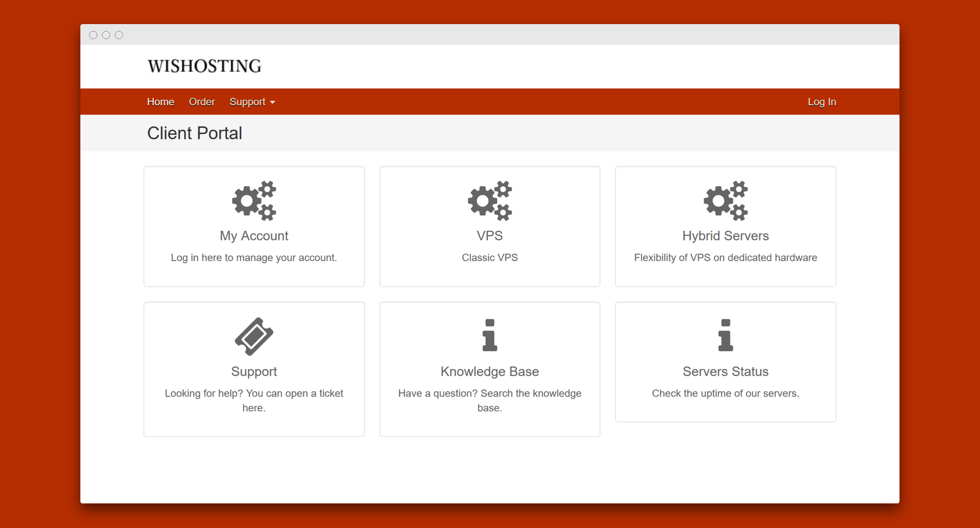The height and width of the screenshot is (528, 980).
Task: Click 'Have a question? Search the knowledge base.' text
Action: click(x=490, y=401)
